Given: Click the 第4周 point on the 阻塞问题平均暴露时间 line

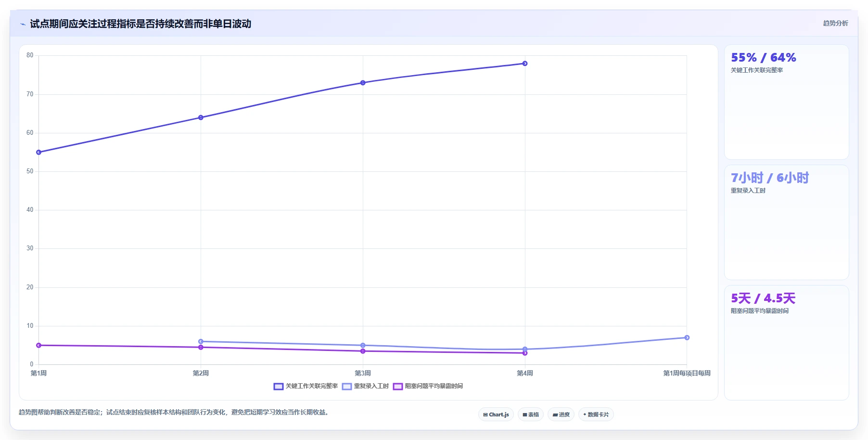Looking at the screenshot, I should point(525,353).
